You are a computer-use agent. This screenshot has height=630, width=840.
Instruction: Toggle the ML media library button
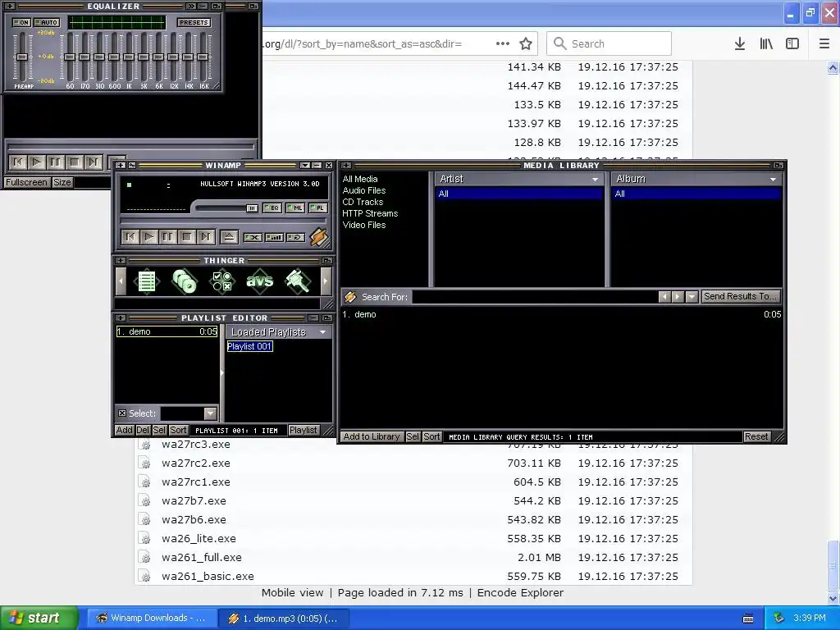(x=295, y=208)
